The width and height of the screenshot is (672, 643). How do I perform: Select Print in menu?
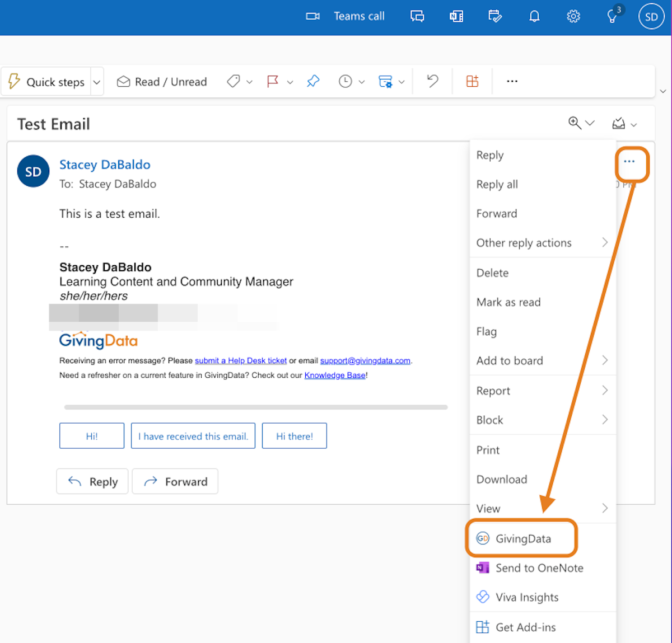tap(543, 450)
